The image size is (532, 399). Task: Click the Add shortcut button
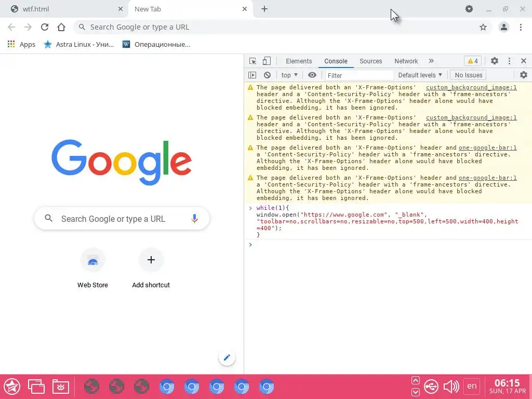151,269
